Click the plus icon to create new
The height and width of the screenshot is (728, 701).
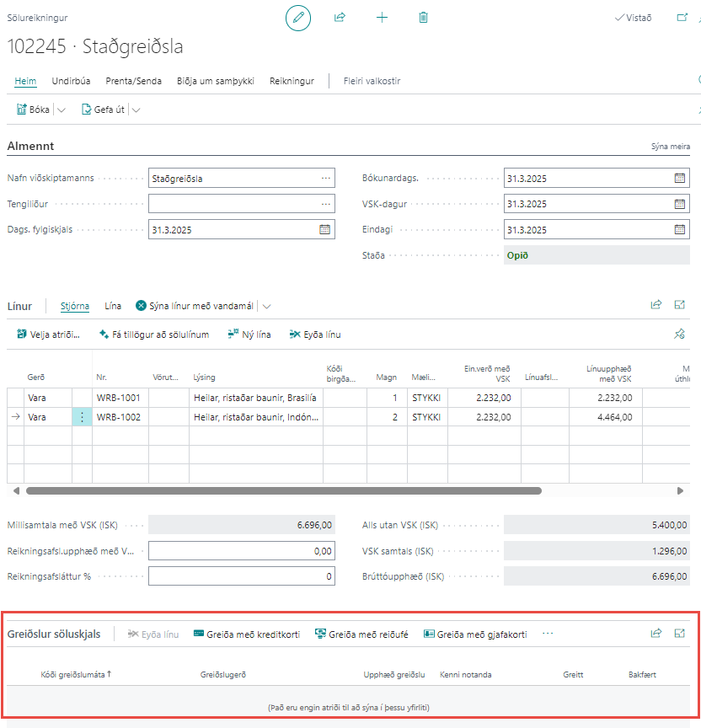click(382, 18)
